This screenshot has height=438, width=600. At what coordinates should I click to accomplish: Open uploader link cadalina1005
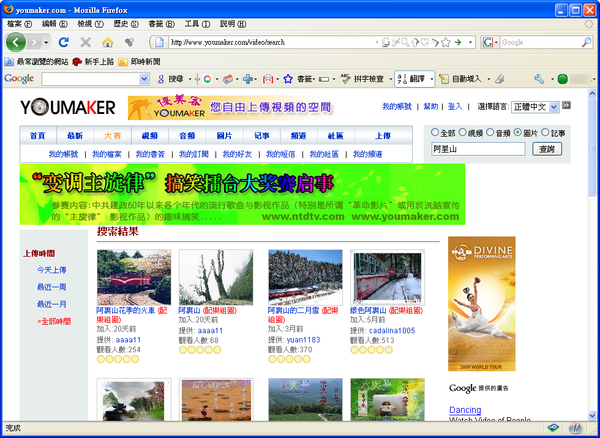(392, 331)
